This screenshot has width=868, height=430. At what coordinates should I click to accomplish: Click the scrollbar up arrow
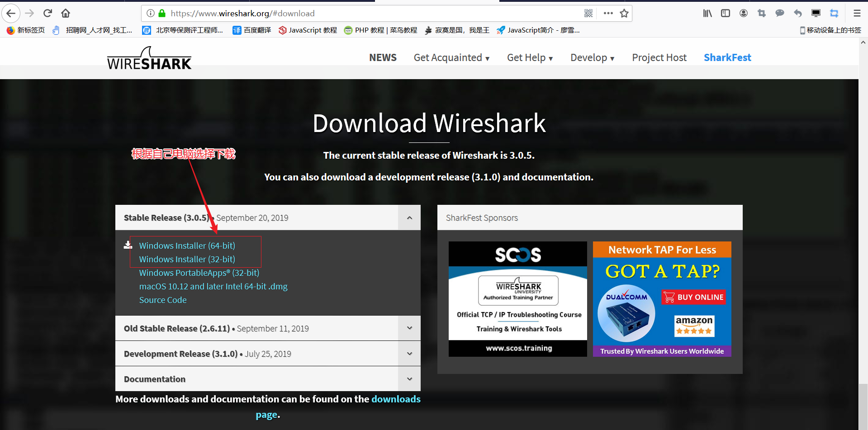click(863, 43)
